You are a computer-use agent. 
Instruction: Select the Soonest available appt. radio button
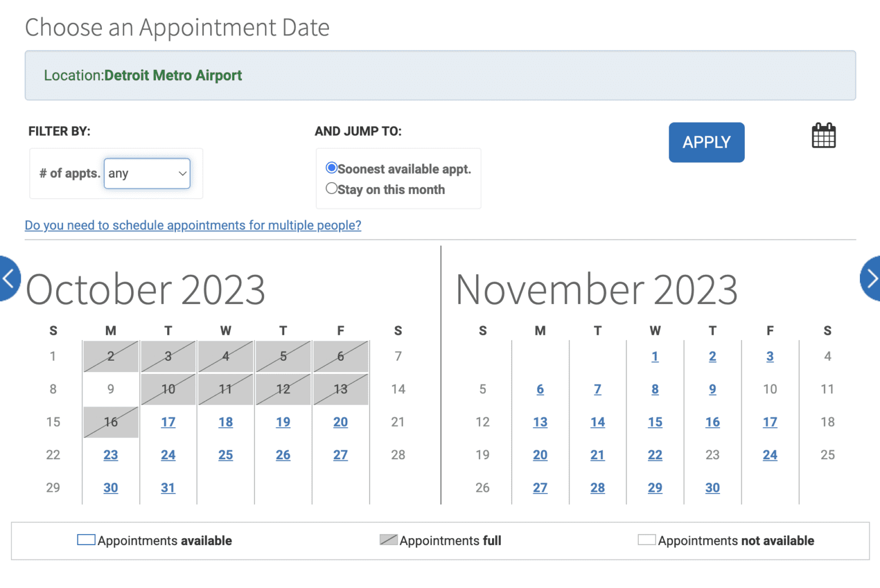pos(332,168)
